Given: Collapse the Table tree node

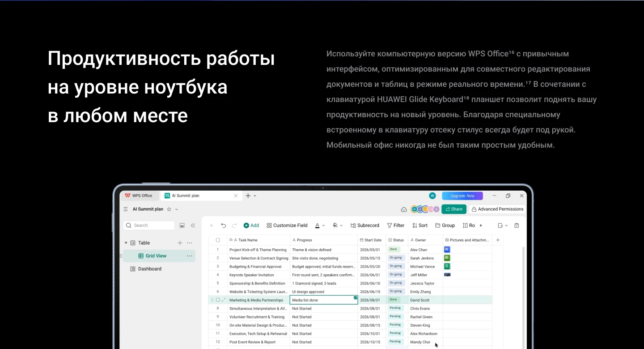Looking at the screenshot, I should 126,243.
